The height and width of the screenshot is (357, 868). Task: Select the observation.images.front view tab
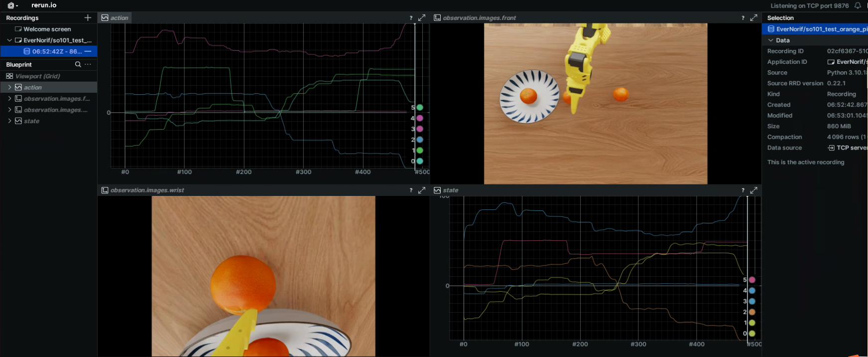(x=475, y=17)
